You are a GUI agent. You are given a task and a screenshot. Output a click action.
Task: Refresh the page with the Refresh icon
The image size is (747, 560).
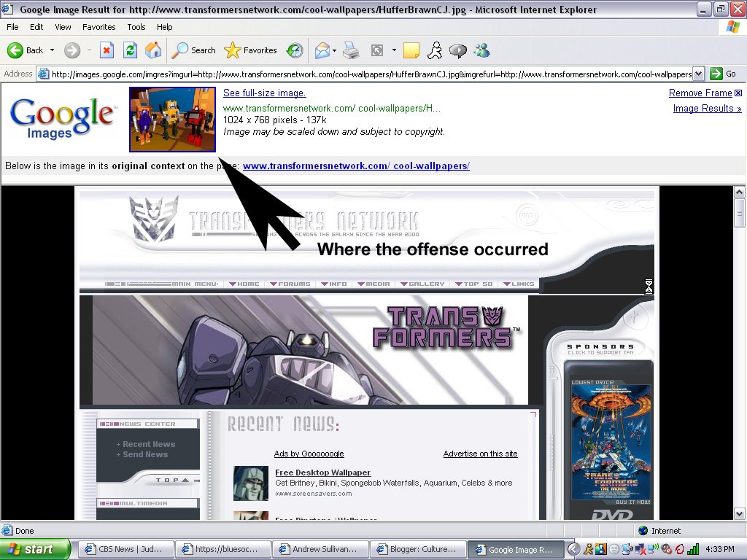pyautogui.click(x=130, y=50)
